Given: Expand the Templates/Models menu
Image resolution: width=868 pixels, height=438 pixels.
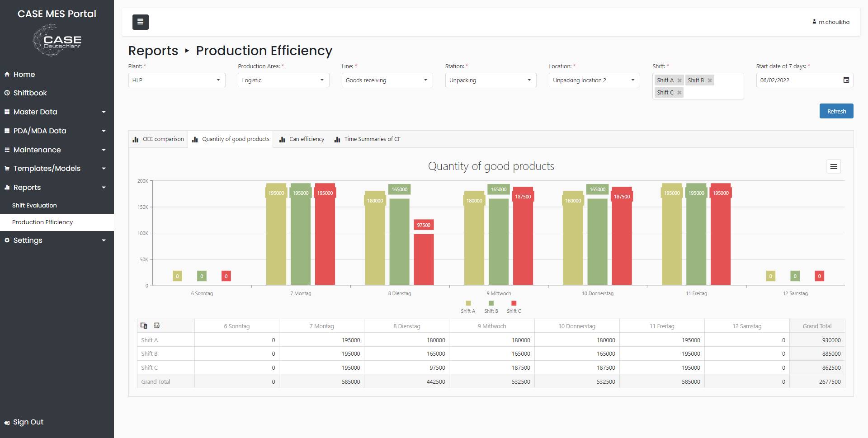Looking at the screenshot, I should (57, 168).
